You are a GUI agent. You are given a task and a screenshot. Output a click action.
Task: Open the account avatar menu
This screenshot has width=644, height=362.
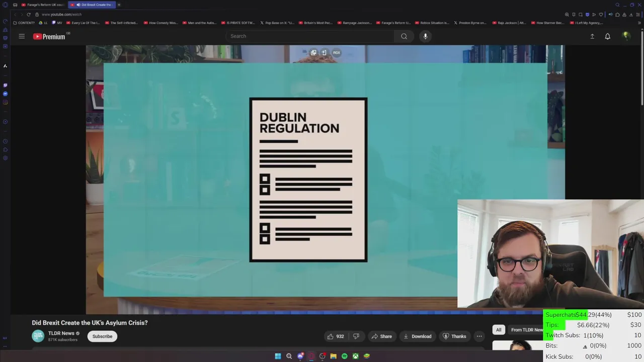pyautogui.click(x=626, y=36)
